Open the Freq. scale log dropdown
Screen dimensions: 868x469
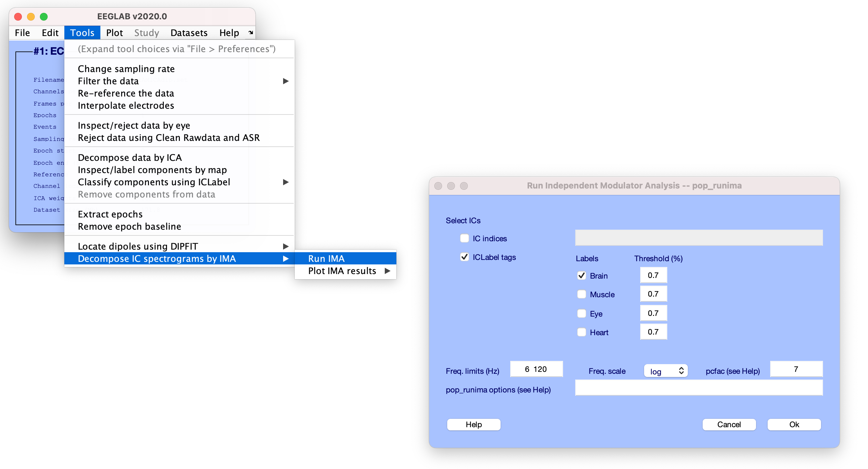(x=666, y=371)
